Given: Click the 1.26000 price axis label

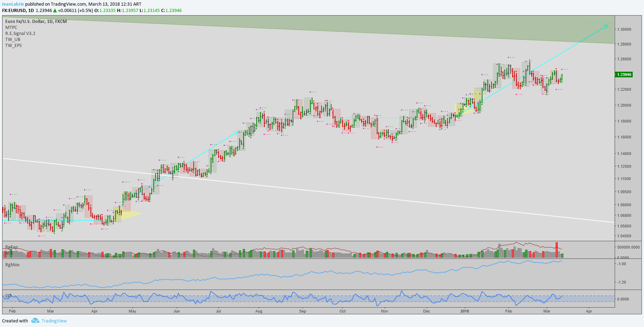Looking at the screenshot, I should pyautogui.click(x=624, y=59).
